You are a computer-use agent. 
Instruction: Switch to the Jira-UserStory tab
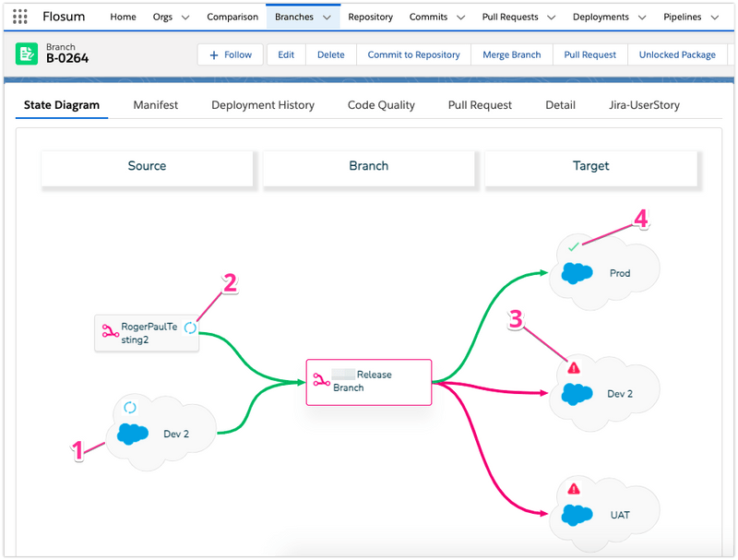click(644, 105)
